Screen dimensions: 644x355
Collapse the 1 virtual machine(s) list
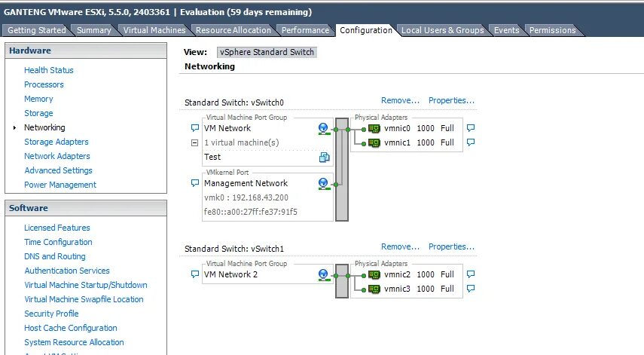pos(194,143)
